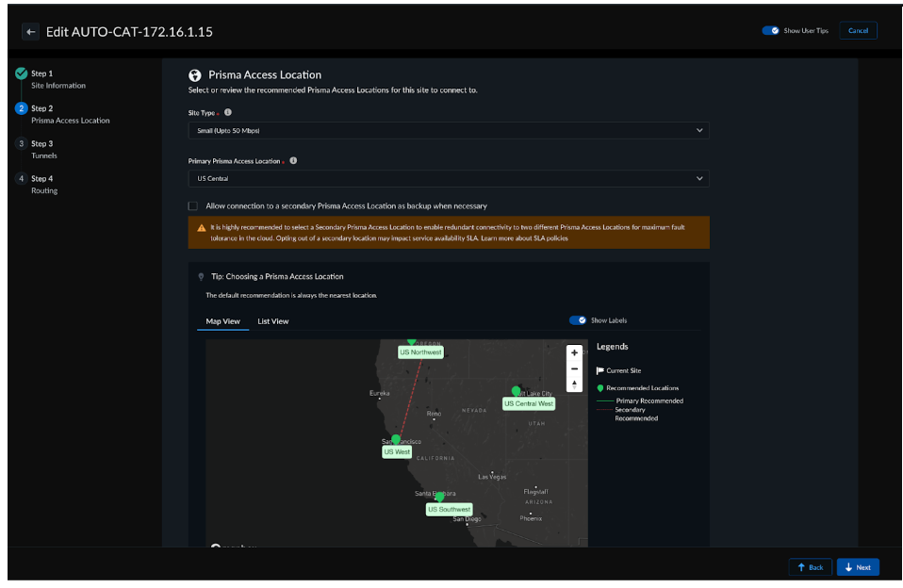
Task: Open the Primary Prisma Access Location dropdown
Action: (x=449, y=178)
